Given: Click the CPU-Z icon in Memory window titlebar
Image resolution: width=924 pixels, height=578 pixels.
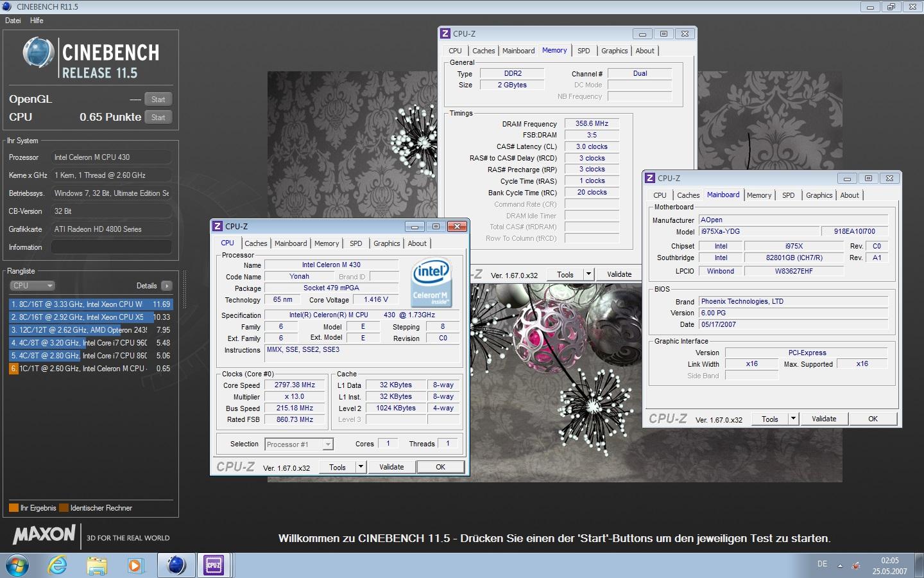Looking at the screenshot, I should [x=445, y=33].
